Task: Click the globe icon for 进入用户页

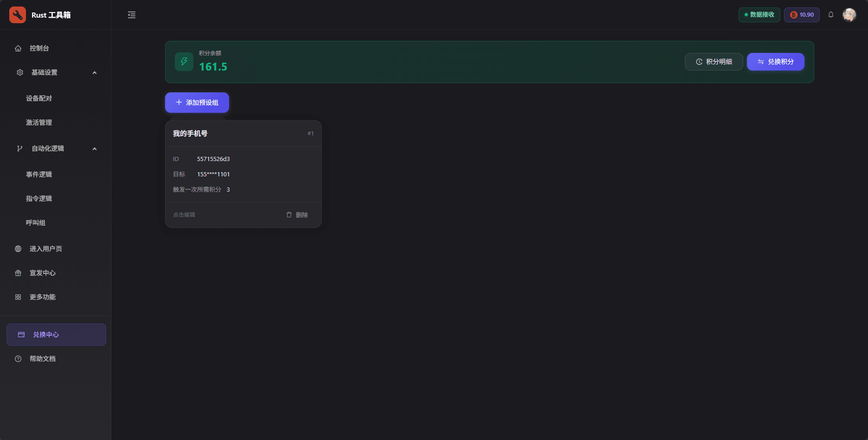Action: pos(18,249)
